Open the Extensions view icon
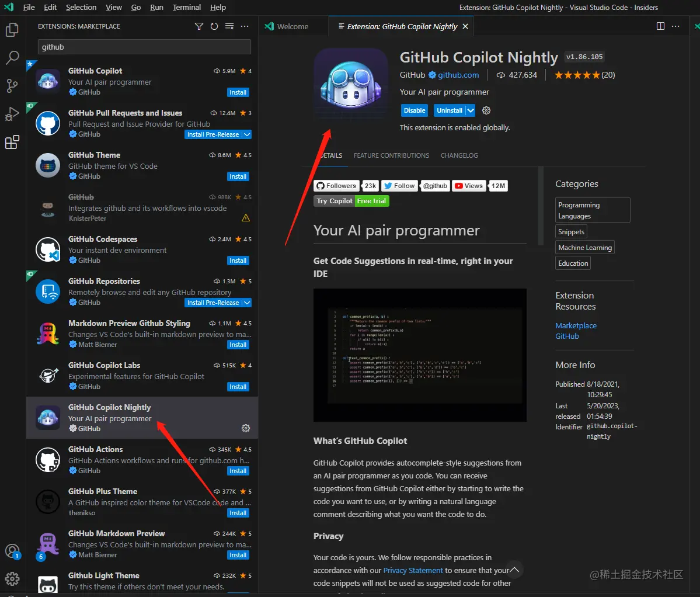The height and width of the screenshot is (597, 700). tap(12, 143)
